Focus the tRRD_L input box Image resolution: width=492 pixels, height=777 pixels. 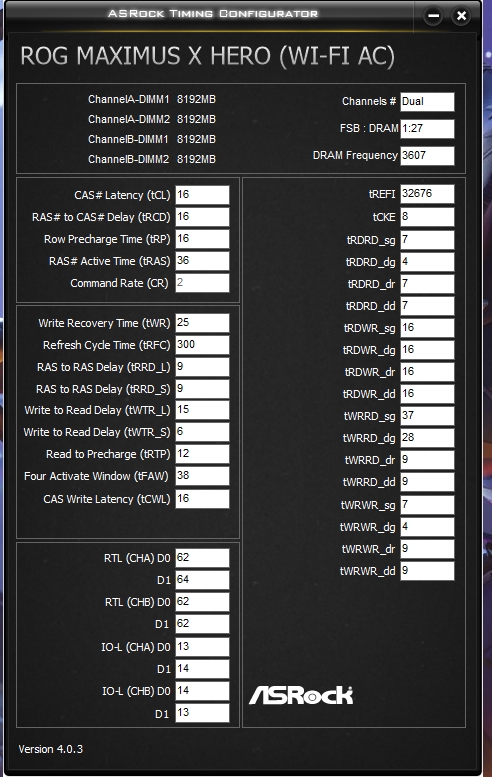pos(202,367)
